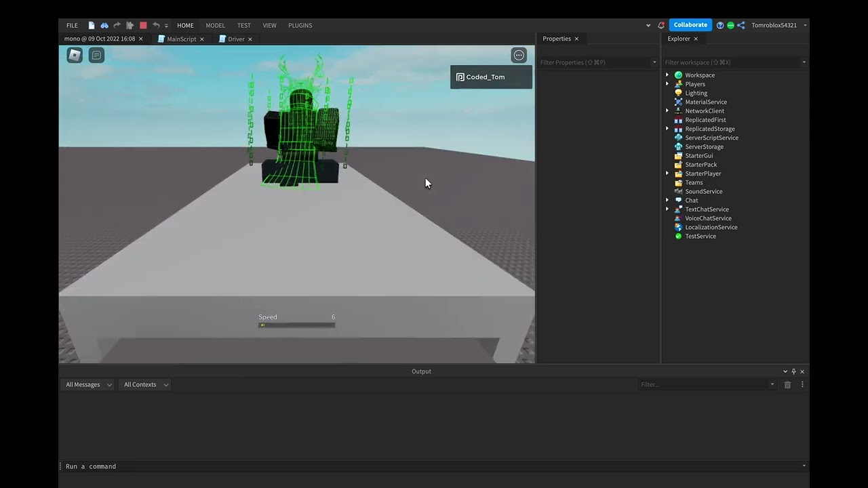This screenshot has height=488, width=868.
Task: Select the Coded_Tom player entry
Action: click(x=491, y=77)
